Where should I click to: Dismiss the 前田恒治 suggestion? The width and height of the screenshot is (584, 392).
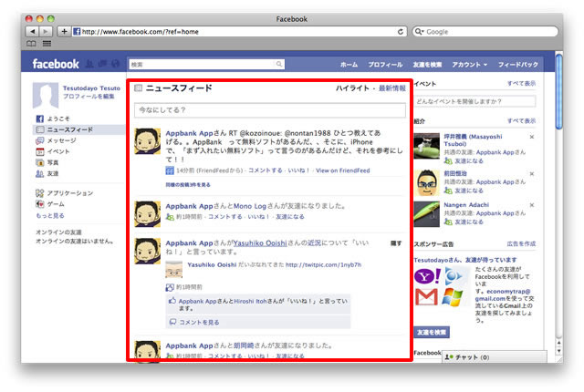[x=532, y=174]
